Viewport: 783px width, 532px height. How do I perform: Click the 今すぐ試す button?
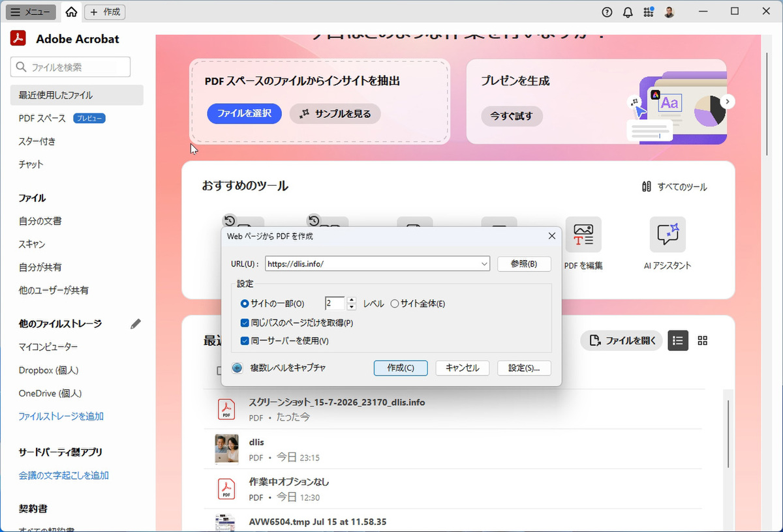(x=512, y=116)
